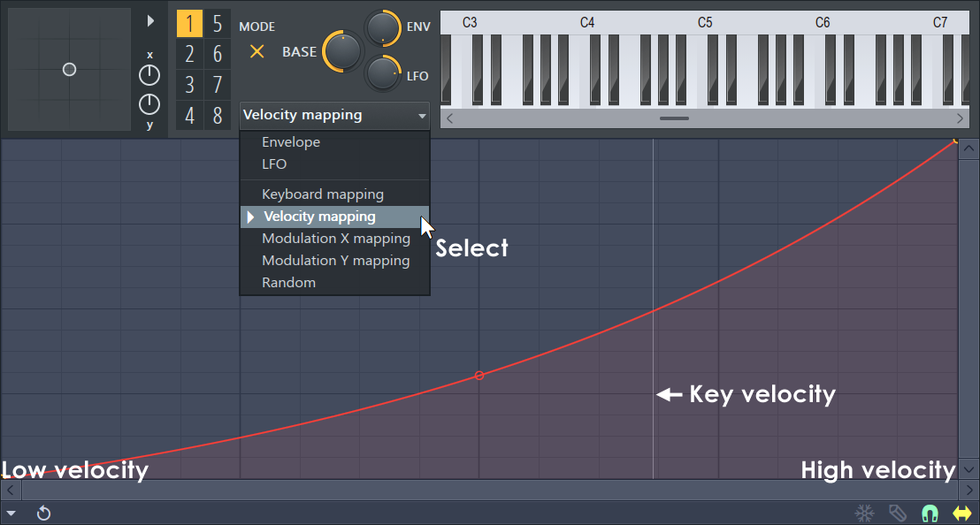
Task: Toggle the Snap magnet icon
Action: 930,514
